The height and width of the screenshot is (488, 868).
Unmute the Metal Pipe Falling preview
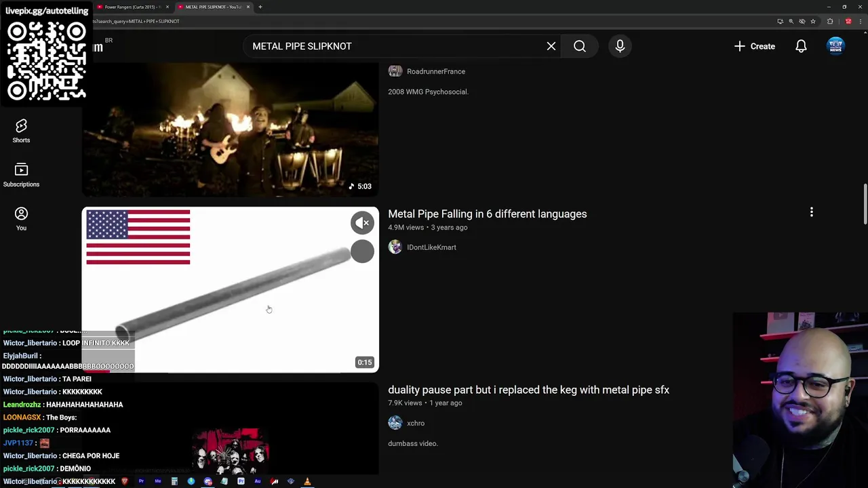pos(362,222)
